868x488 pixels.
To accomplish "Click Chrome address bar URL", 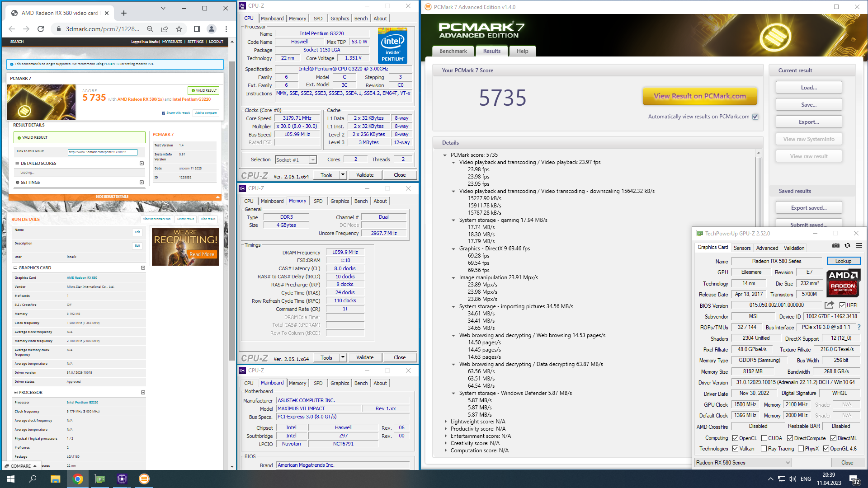I will point(103,29).
